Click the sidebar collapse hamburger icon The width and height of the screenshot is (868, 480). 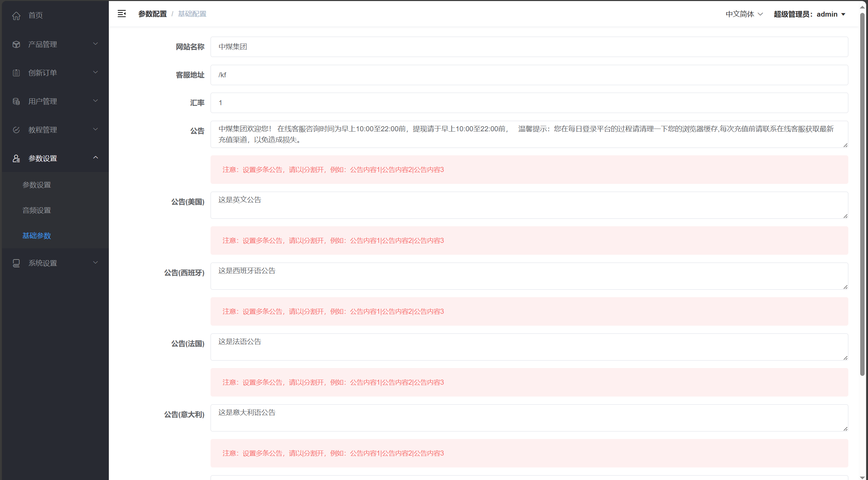click(122, 14)
